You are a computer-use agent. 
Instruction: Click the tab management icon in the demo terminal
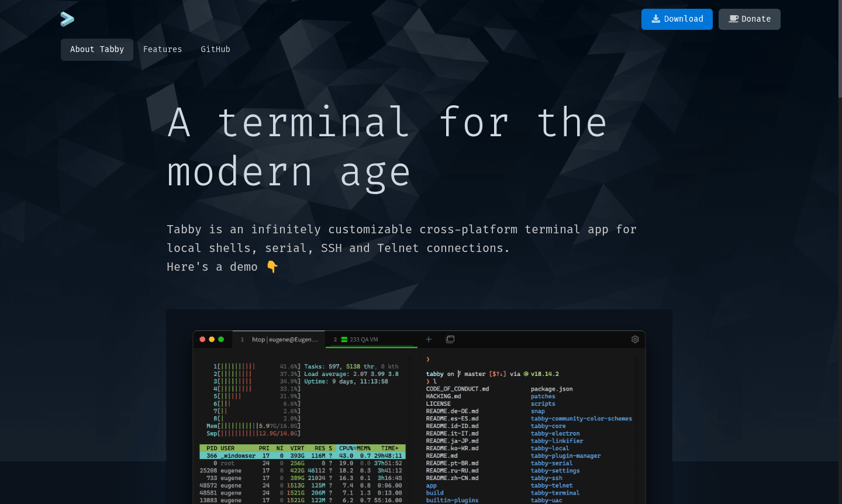point(450,339)
